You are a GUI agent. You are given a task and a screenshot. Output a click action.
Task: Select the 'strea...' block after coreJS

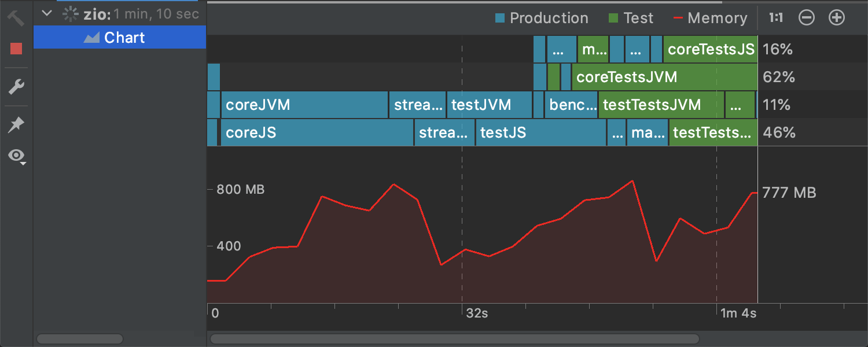444,132
